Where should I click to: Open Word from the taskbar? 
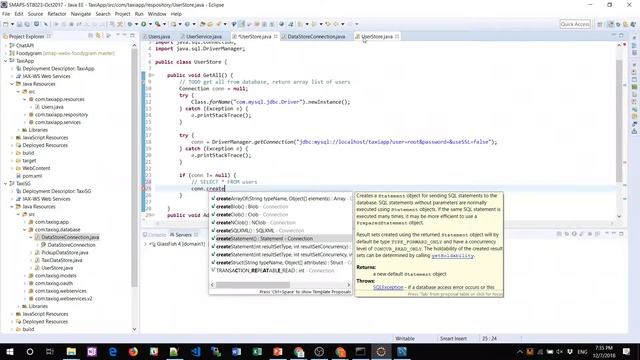click(x=236, y=351)
